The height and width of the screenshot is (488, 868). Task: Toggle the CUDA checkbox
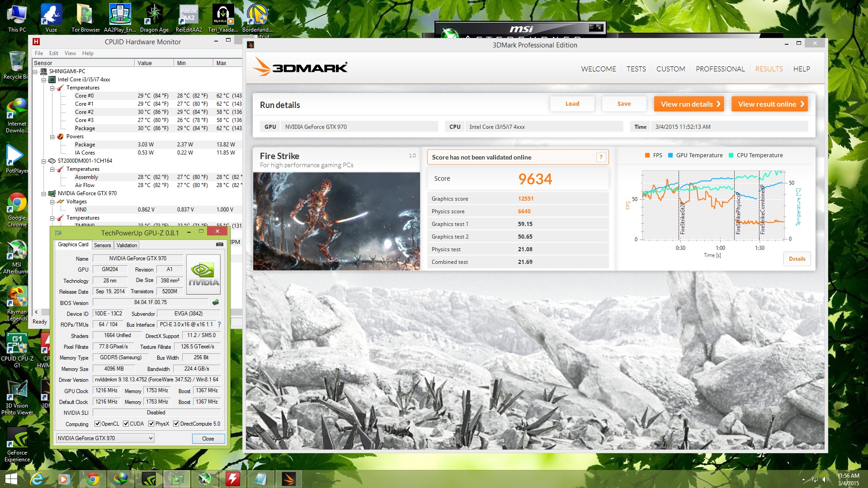(x=126, y=424)
